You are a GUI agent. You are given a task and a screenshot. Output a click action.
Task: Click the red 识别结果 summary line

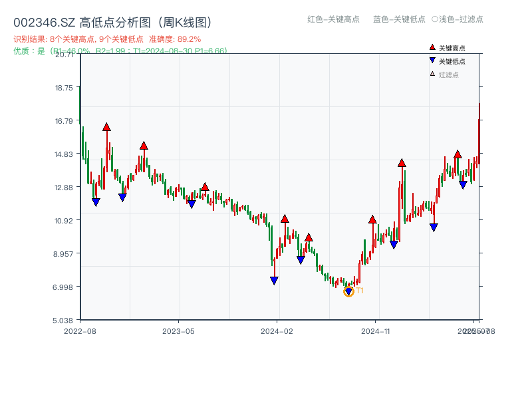pos(107,39)
